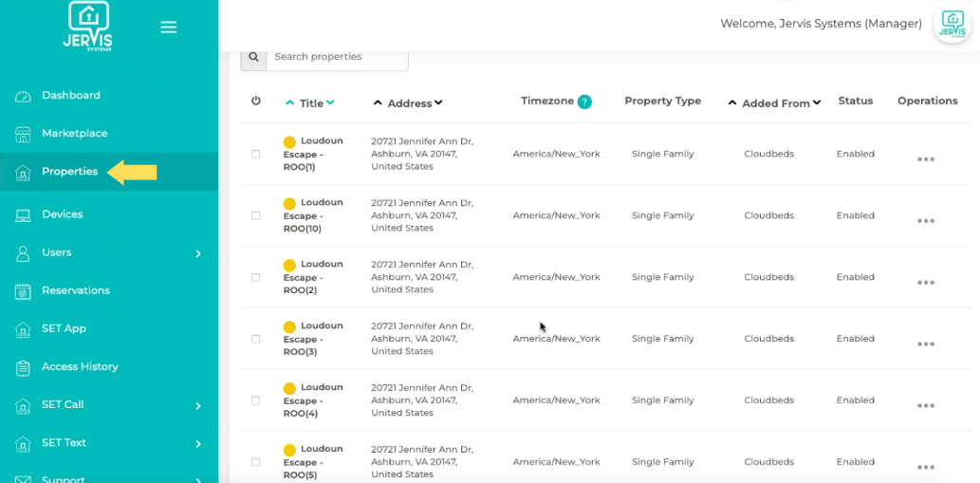Check the Loudoun Escape - ROO(1) checkbox
This screenshot has height=483, width=980.
click(x=256, y=154)
